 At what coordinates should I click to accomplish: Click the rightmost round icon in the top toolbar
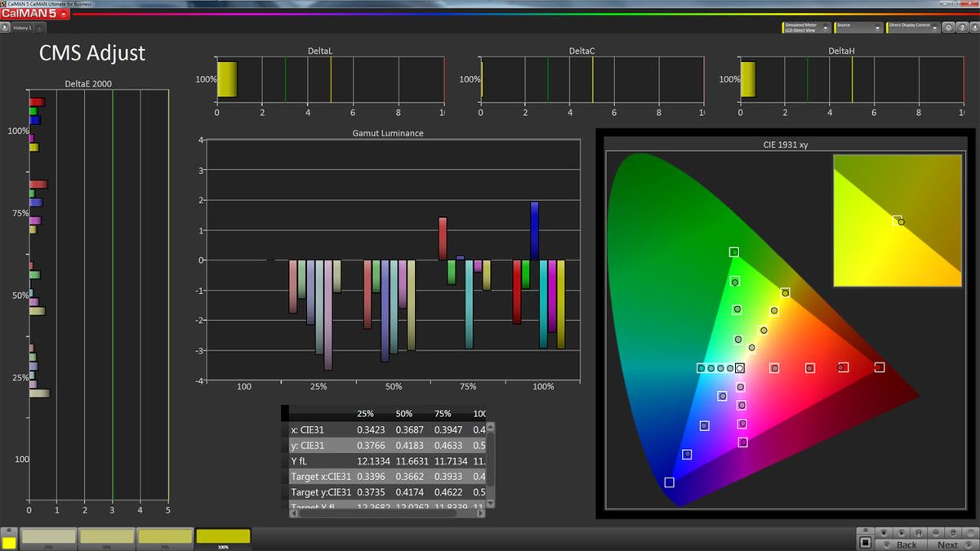(975, 27)
